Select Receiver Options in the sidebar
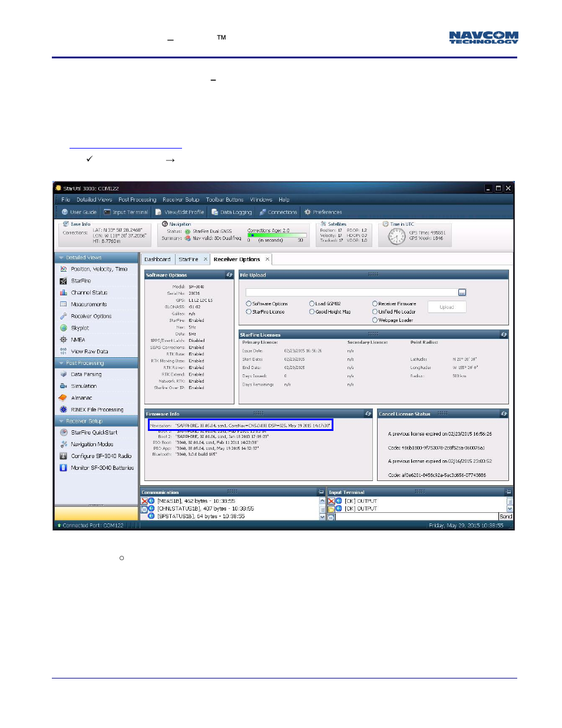The width and height of the screenshot is (562, 728). [x=85, y=316]
